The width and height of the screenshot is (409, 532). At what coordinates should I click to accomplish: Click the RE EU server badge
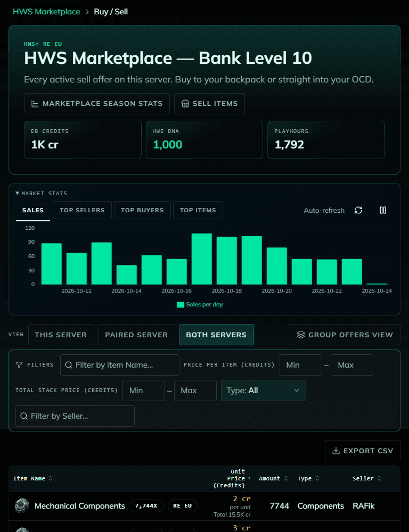[x=183, y=506]
